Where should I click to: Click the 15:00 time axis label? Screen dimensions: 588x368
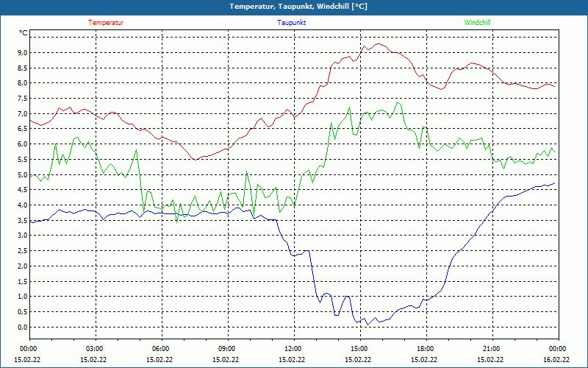coord(360,349)
